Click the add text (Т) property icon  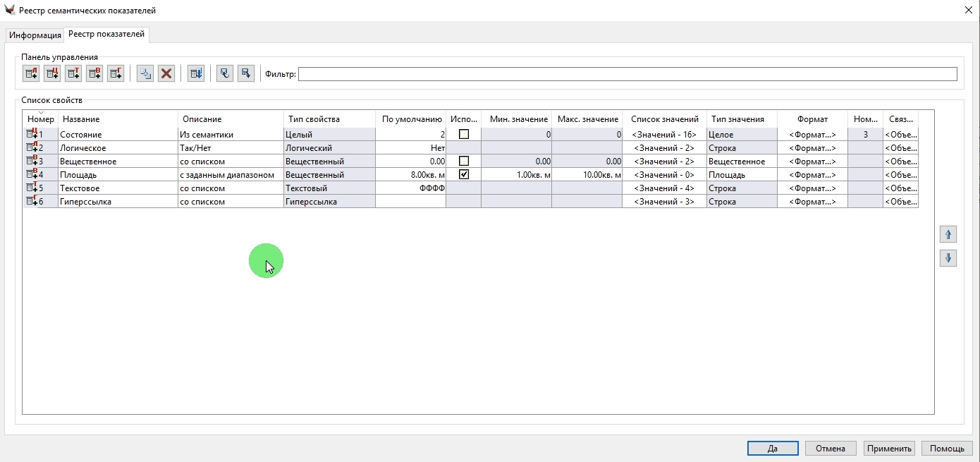coord(73,73)
